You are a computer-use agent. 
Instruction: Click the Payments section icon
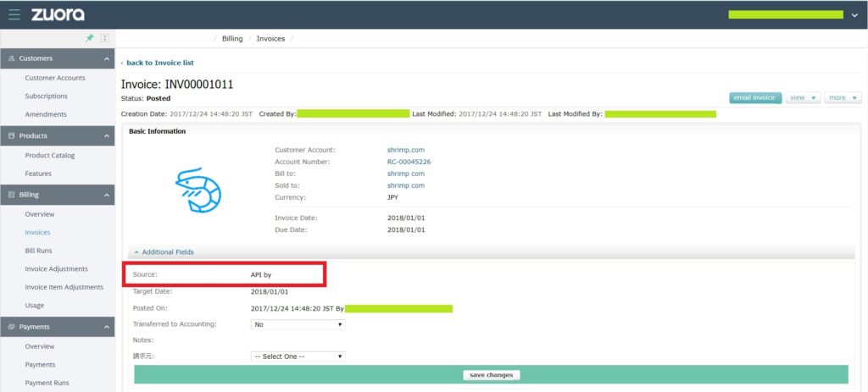click(x=12, y=328)
